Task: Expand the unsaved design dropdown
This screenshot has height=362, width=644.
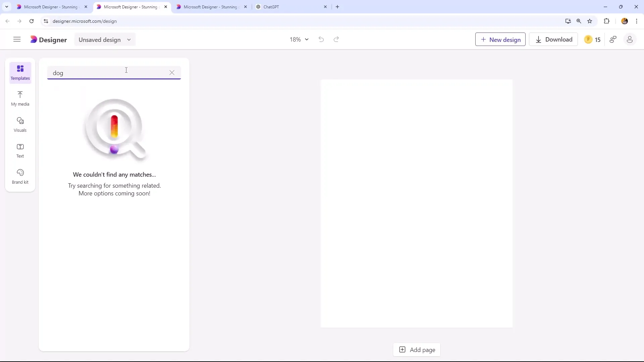Action: [x=129, y=39]
